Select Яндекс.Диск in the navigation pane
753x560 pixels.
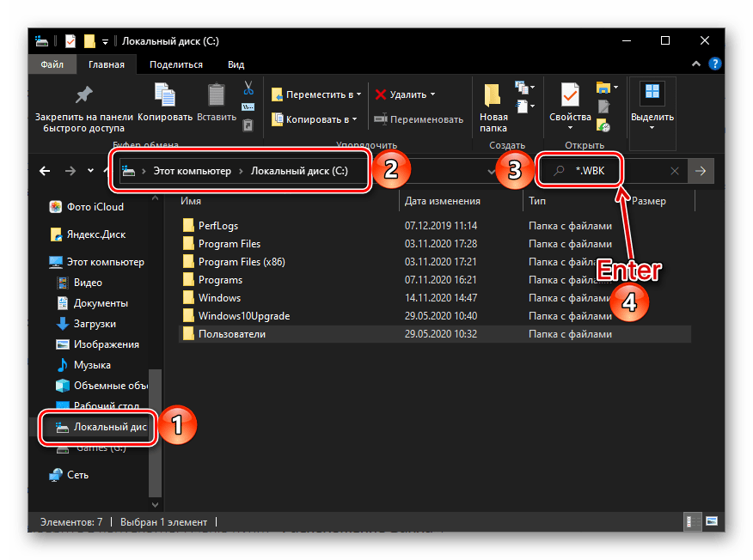(99, 234)
